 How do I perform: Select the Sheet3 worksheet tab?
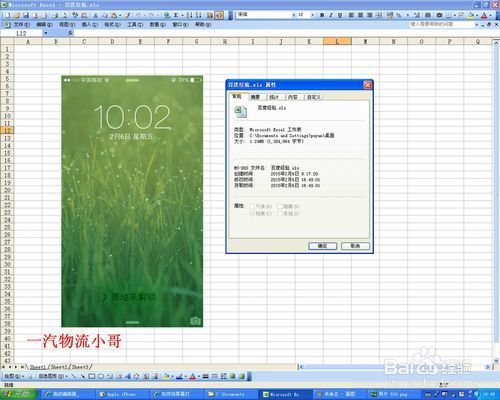point(80,367)
